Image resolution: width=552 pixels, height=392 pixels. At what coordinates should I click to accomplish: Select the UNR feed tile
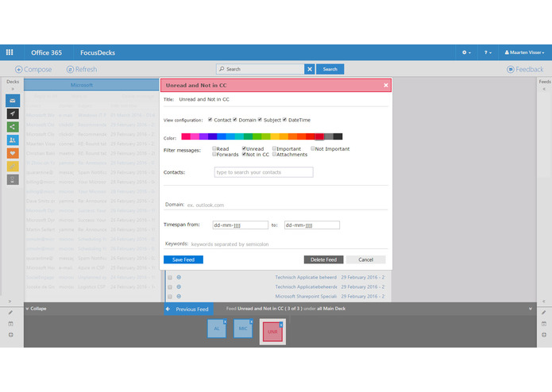(272, 332)
